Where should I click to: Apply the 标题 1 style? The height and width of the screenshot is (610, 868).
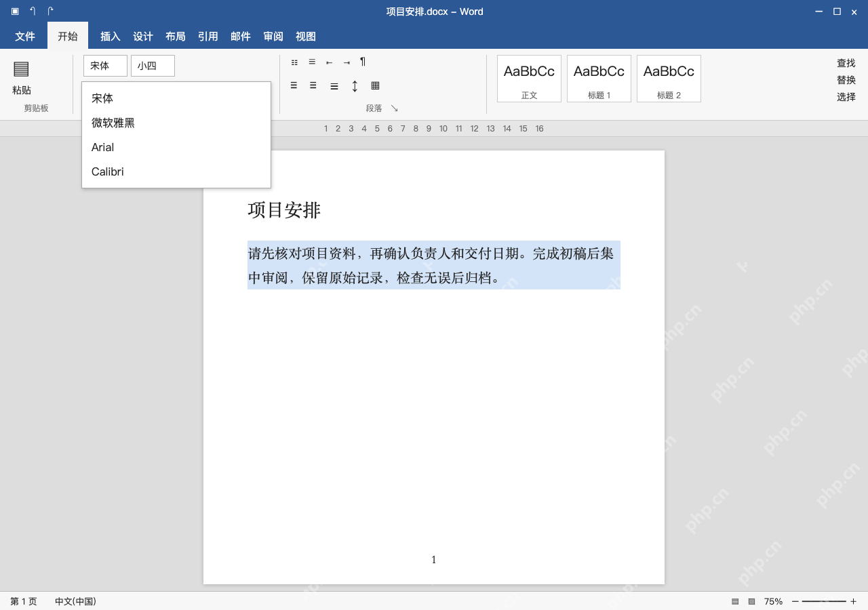click(599, 79)
